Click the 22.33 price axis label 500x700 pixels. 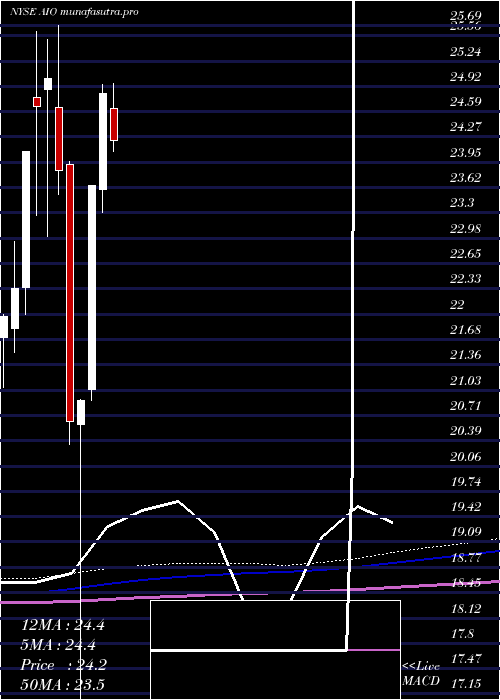tap(466, 279)
